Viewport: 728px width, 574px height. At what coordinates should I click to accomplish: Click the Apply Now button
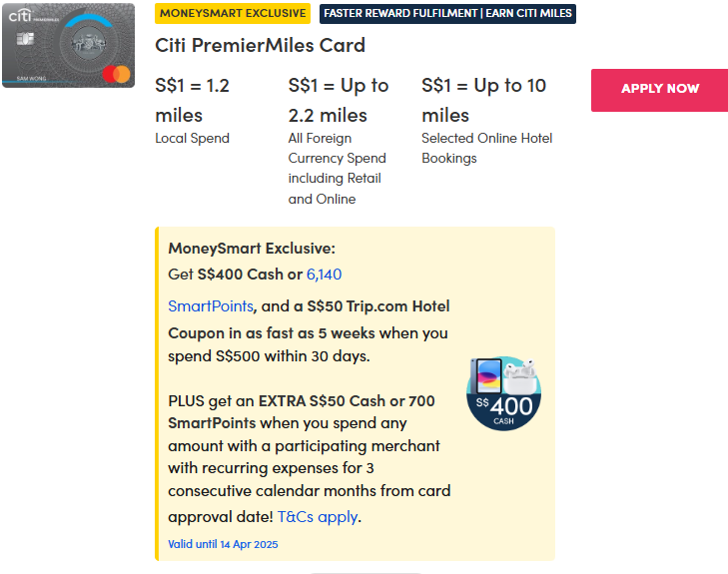(659, 89)
